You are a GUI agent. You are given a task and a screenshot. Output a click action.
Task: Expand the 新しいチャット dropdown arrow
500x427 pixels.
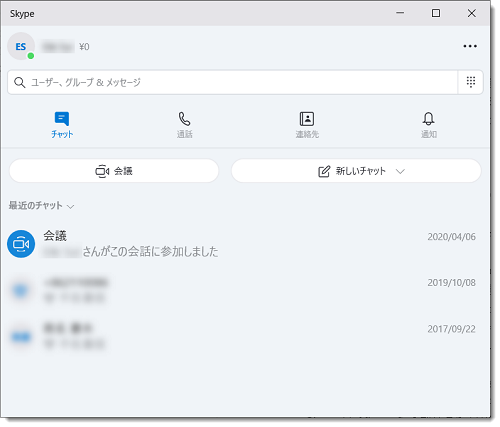point(400,171)
